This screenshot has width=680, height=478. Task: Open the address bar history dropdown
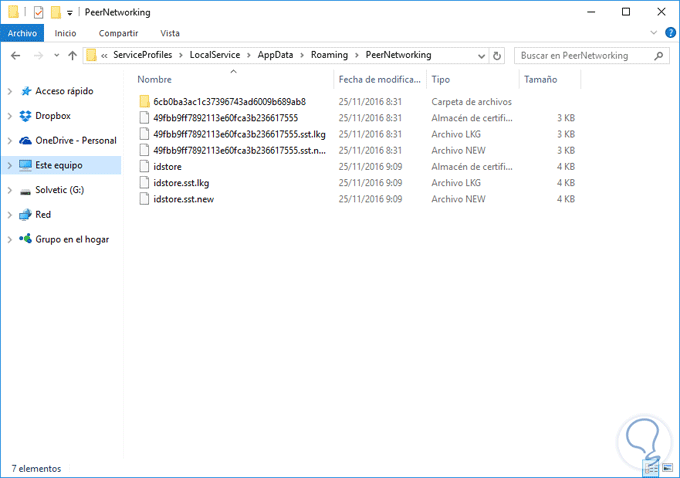[x=481, y=56]
